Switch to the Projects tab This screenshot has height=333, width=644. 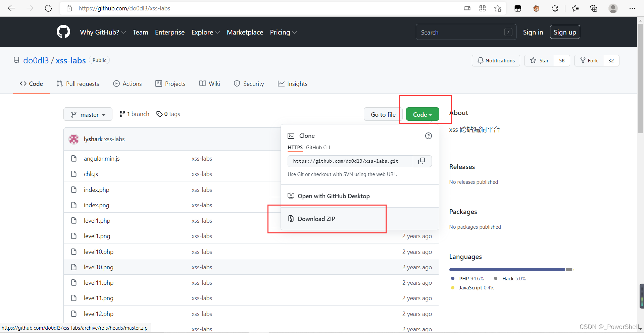coord(170,84)
